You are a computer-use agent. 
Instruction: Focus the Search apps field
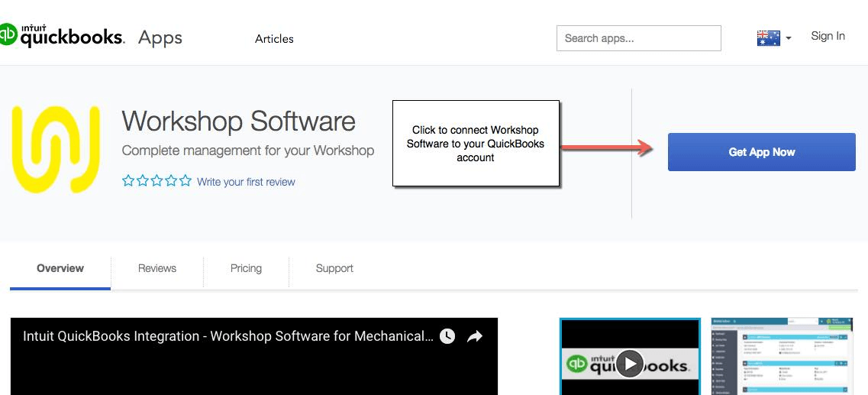point(638,38)
